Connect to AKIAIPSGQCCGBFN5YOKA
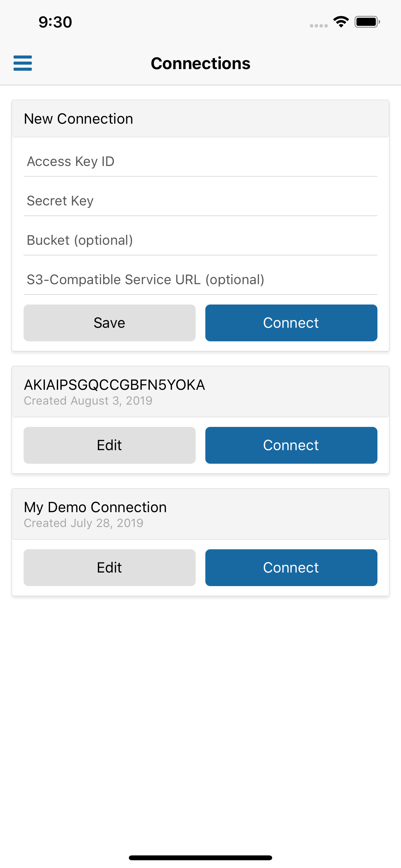Screen dimensions: 401x868 [x=291, y=445]
